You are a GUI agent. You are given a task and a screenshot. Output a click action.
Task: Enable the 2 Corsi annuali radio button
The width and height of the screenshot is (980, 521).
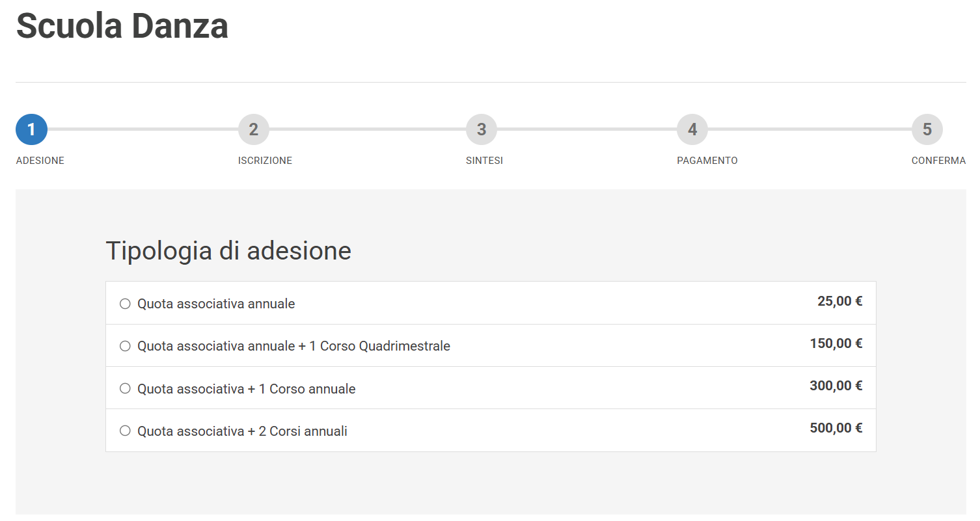125,431
